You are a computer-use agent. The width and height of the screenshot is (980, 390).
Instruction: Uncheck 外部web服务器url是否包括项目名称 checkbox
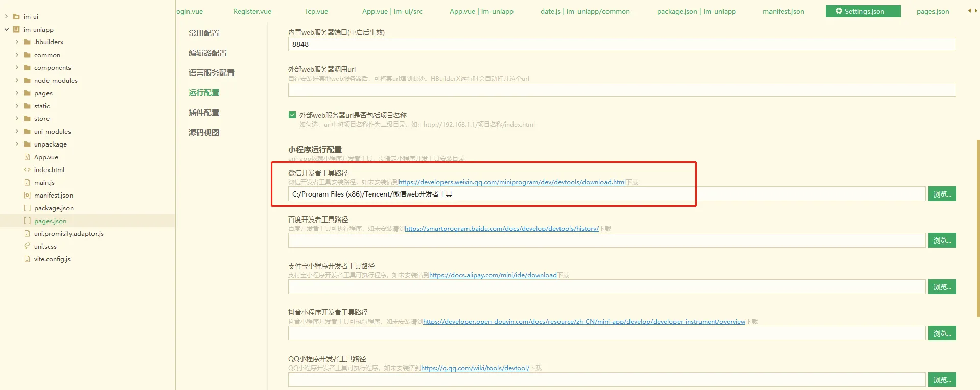tap(292, 115)
